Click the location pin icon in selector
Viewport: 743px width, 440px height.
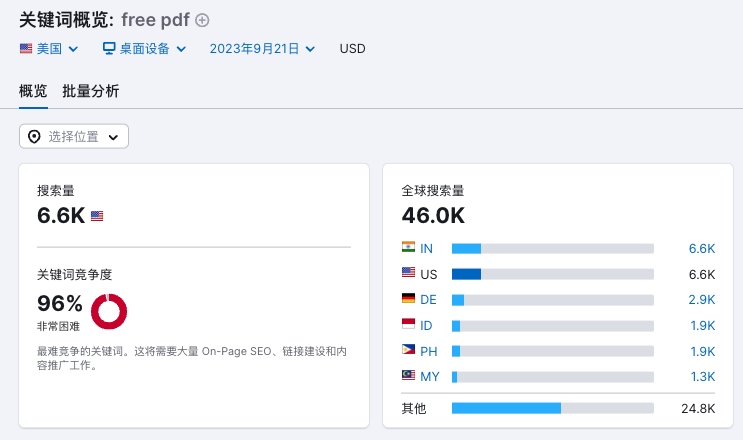(x=34, y=137)
